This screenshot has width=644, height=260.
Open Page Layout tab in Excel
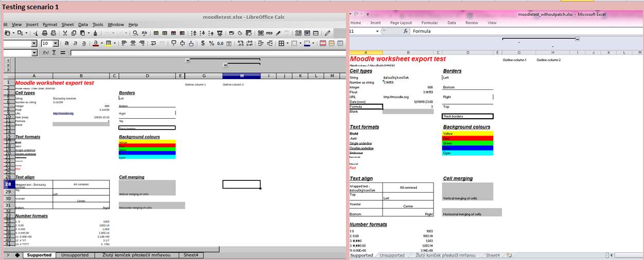pos(401,23)
